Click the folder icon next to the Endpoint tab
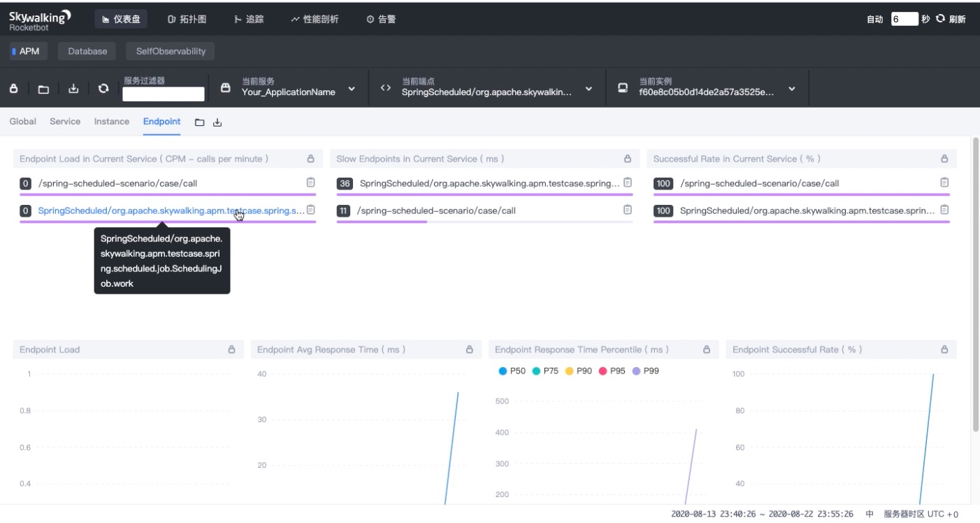980x523 pixels. 199,122
